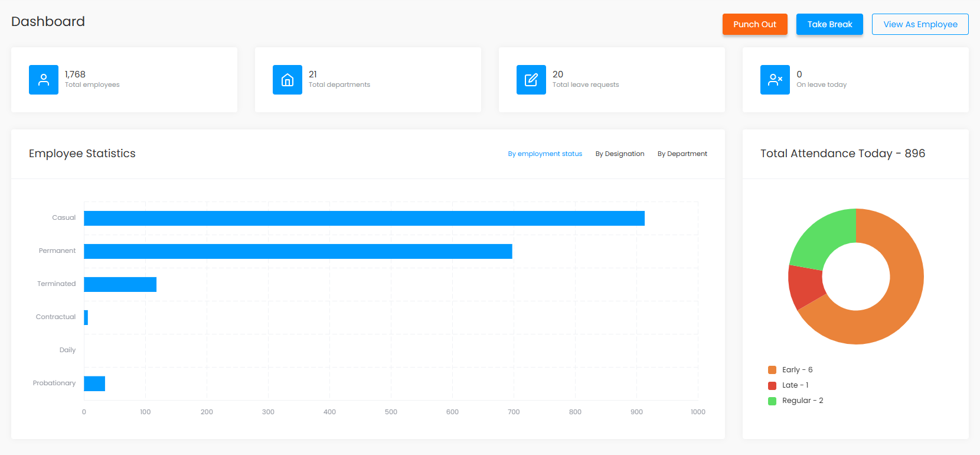Toggle Early legend orange swatch

772,370
